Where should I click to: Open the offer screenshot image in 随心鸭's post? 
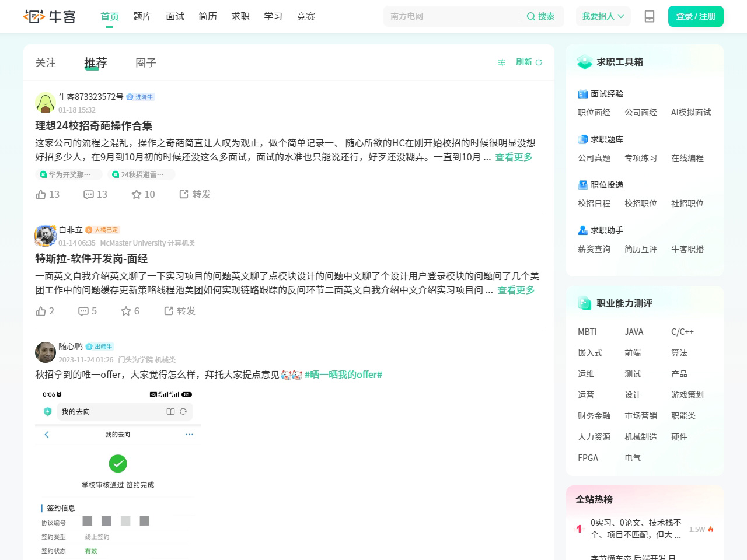coord(118,473)
